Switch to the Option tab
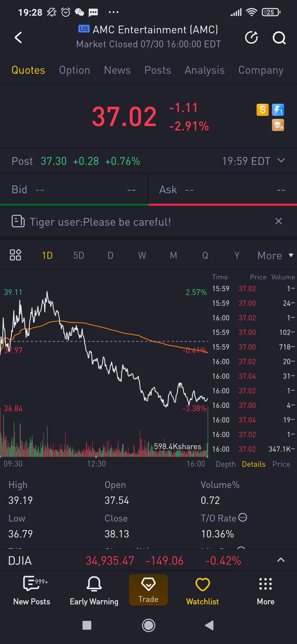Image resolution: width=297 pixels, height=644 pixels. pos(75,70)
